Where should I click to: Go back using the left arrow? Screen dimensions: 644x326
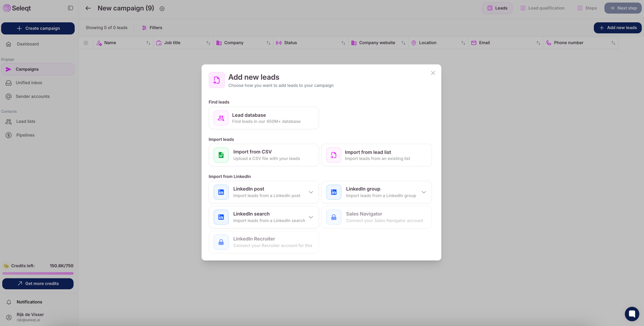(x=88, y=8)
